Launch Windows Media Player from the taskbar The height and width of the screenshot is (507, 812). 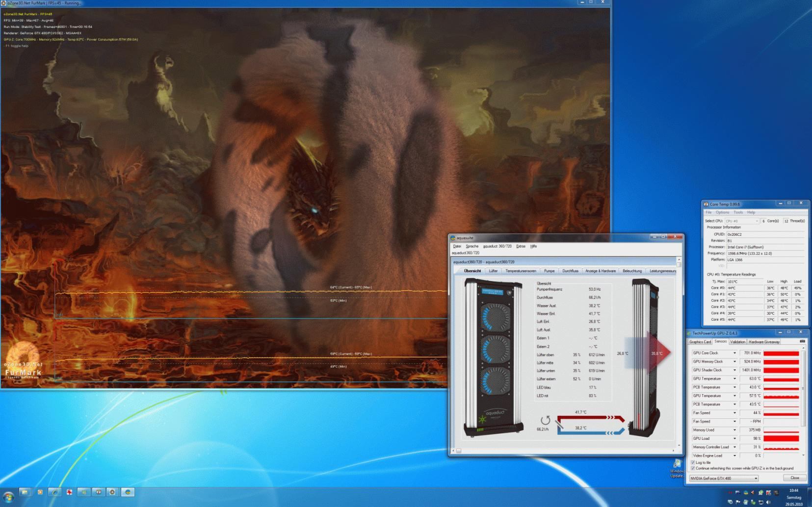click(x=40, y=492)
